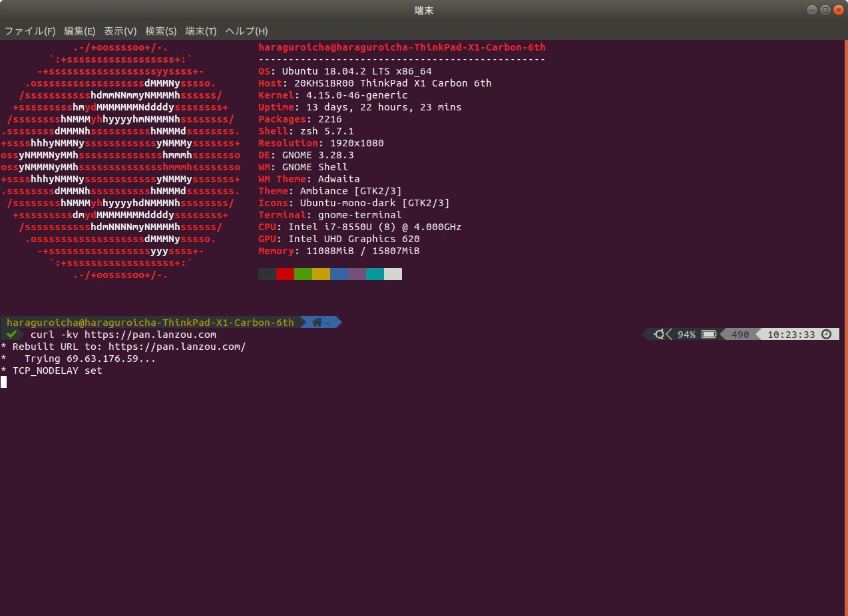Click the clock icon after 10:23:33
The width and height of the screenshot is (848, 616).
[x=826, y=335]
